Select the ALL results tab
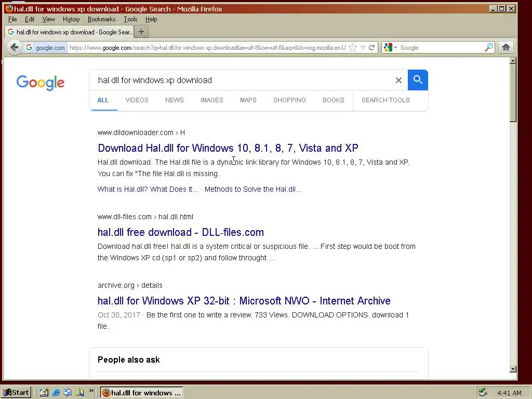This screenshot has width=532, height=399. (103, 100)
